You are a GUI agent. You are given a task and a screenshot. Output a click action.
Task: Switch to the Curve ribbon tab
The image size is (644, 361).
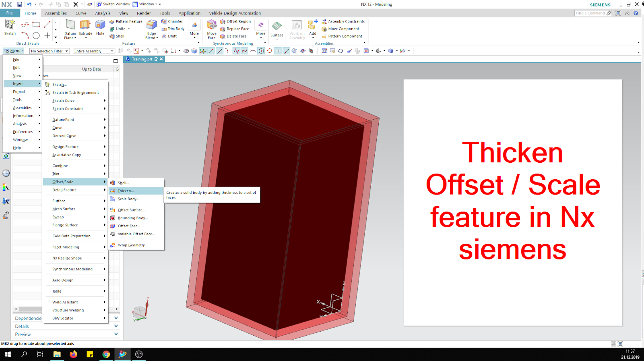point(81,13)
